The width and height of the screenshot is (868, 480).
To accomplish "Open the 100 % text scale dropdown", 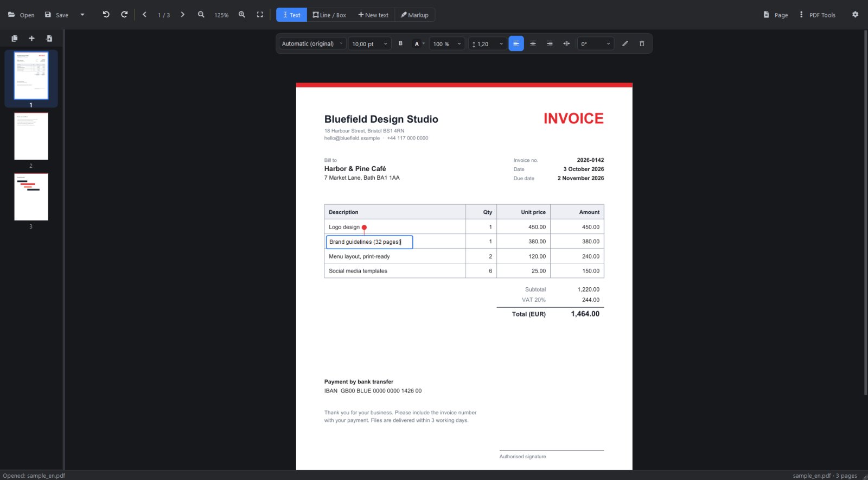I will click(447, 43).
